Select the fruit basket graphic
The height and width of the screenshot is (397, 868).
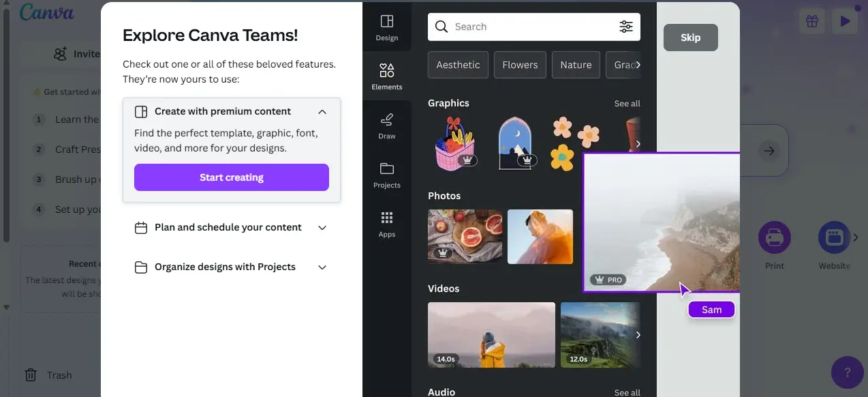454,143
